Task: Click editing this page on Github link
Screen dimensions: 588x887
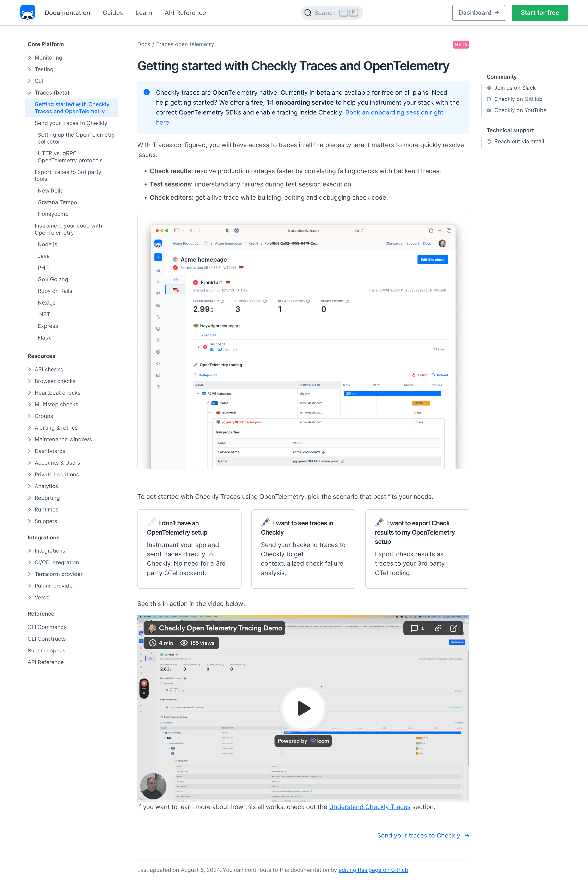Action: [x=373, y=870]
